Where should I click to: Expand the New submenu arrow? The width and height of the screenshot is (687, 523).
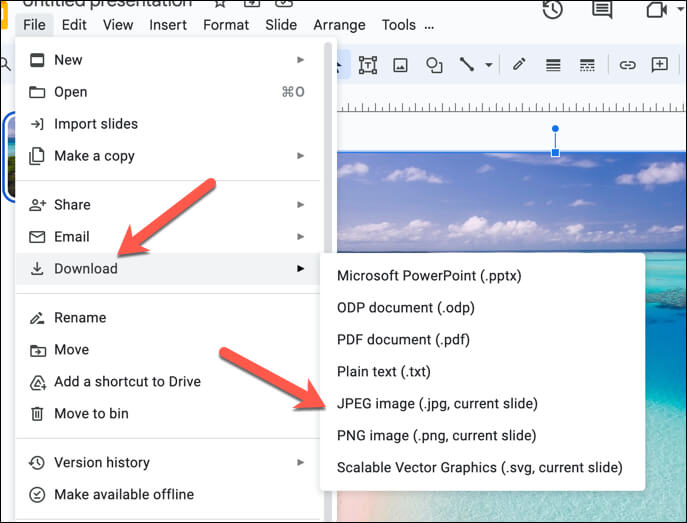point(301,60)
